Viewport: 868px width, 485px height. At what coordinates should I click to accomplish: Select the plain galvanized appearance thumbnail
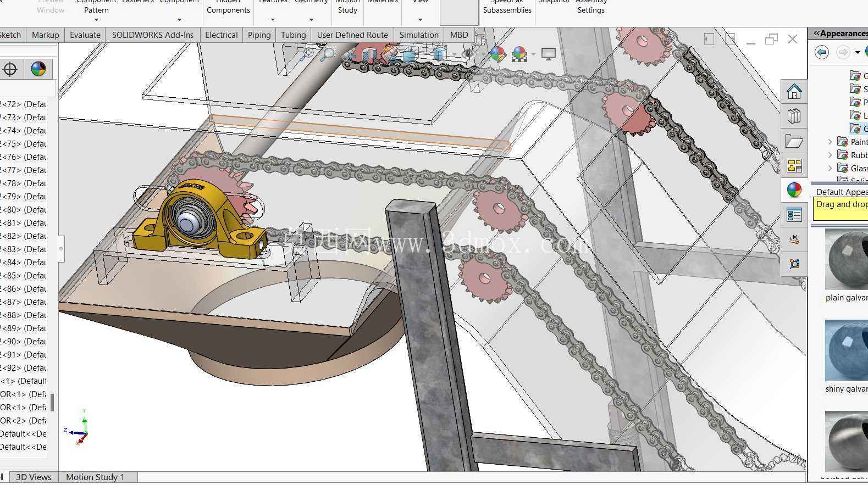(847, 260)
